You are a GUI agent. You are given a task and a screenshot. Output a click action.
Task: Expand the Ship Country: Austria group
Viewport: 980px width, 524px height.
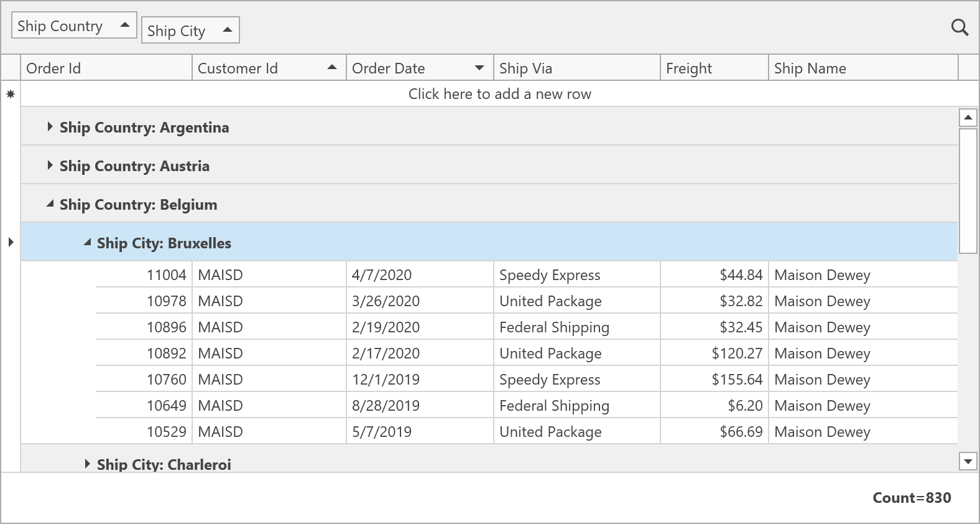point(50,166)
